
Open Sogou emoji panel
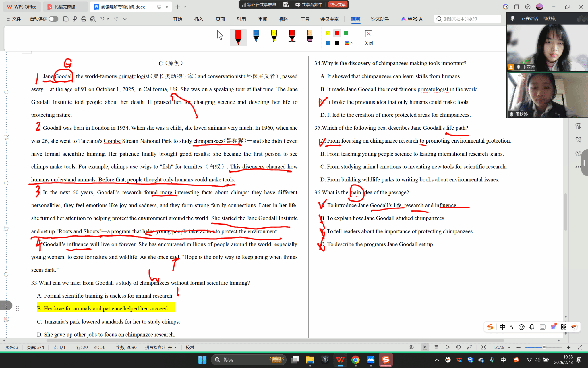[x=522, y=327]
